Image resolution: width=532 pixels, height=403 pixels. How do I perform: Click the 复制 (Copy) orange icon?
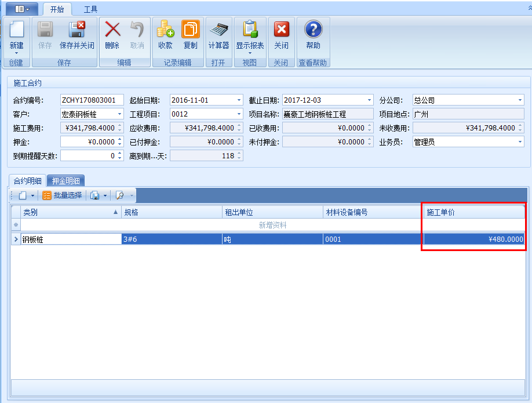pos(190,29)
